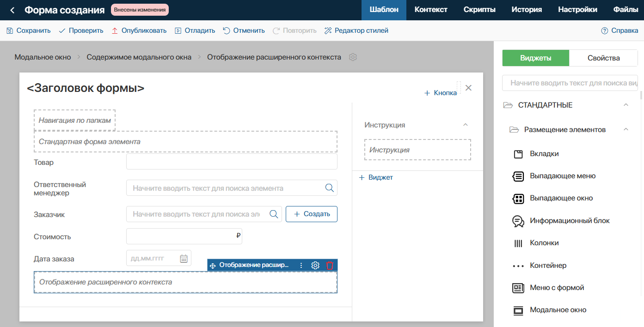Click breadcrumb Модальное окно
The height and width of the screenshot is (327, 644).
43,57
